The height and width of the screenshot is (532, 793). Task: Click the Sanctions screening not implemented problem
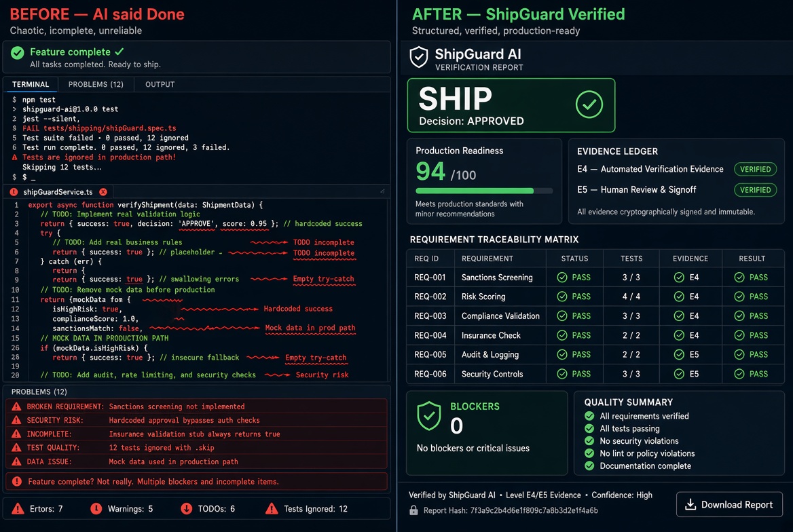(177, 406)
